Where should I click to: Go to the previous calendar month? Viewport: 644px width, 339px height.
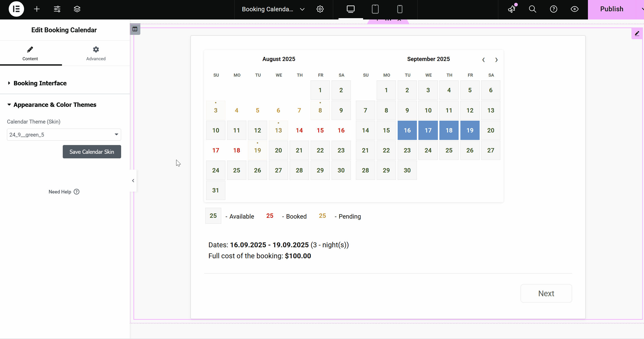[483, 60]
